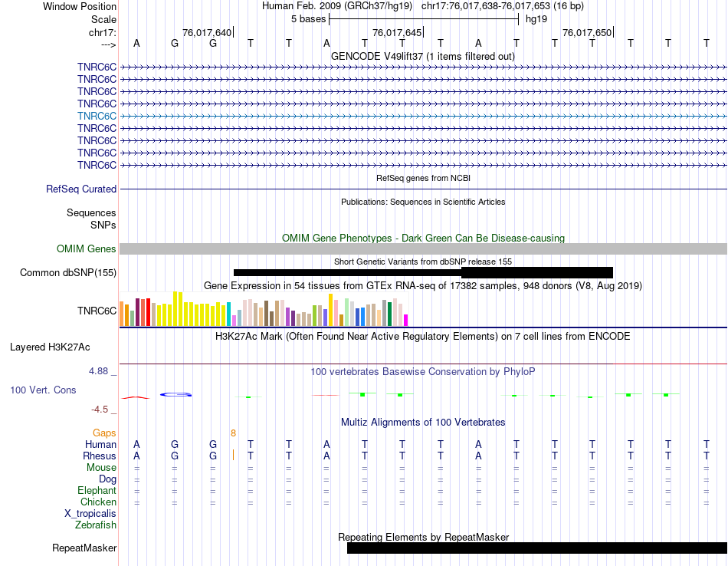Click the H3K27Ac Mark ENCODE track title
This screenshot has height=566, width=728.
tap(423, 337)
